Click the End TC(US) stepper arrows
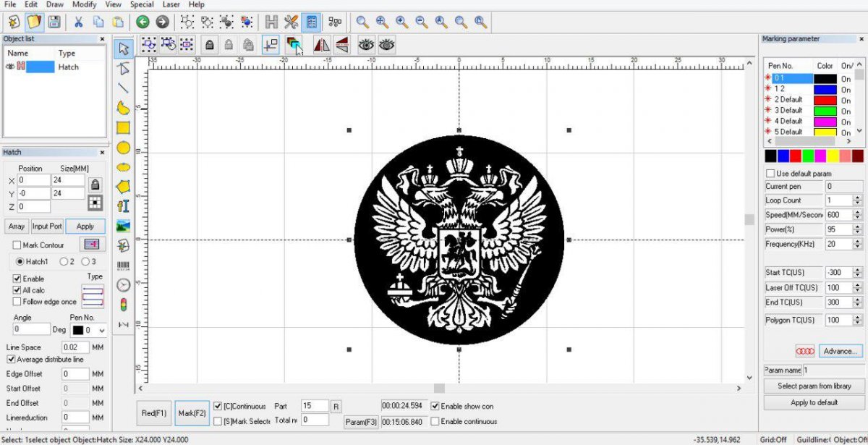The width and height of the screenshot is (868, 445). pos(858,302)
